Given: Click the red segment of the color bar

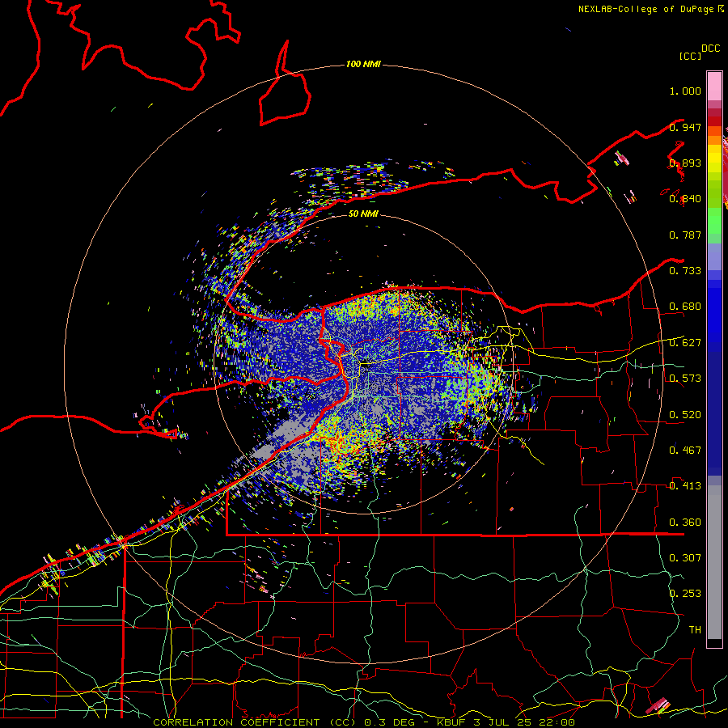Looking at the screenshot, I should coord(714,121).
